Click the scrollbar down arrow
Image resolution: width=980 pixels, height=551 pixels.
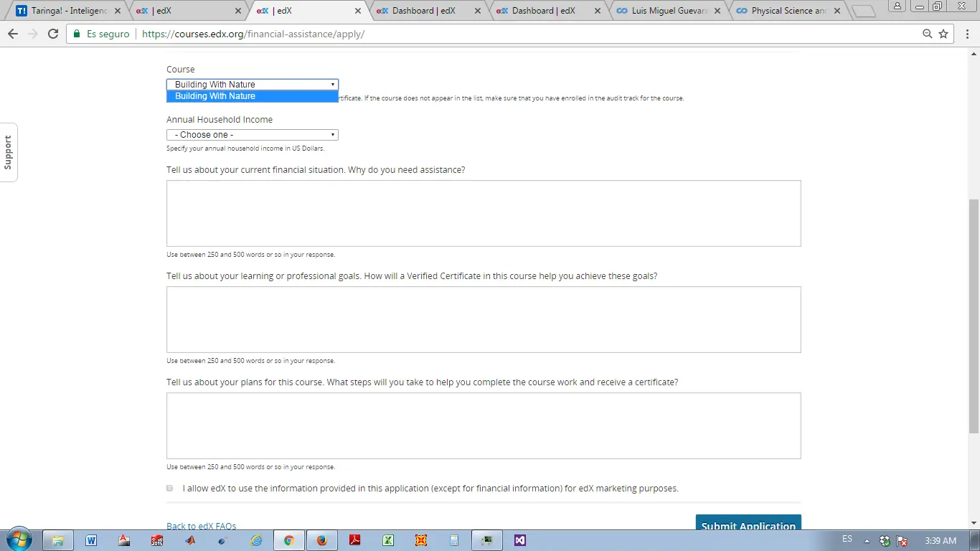pyautogui.click(x=974, y=524)
